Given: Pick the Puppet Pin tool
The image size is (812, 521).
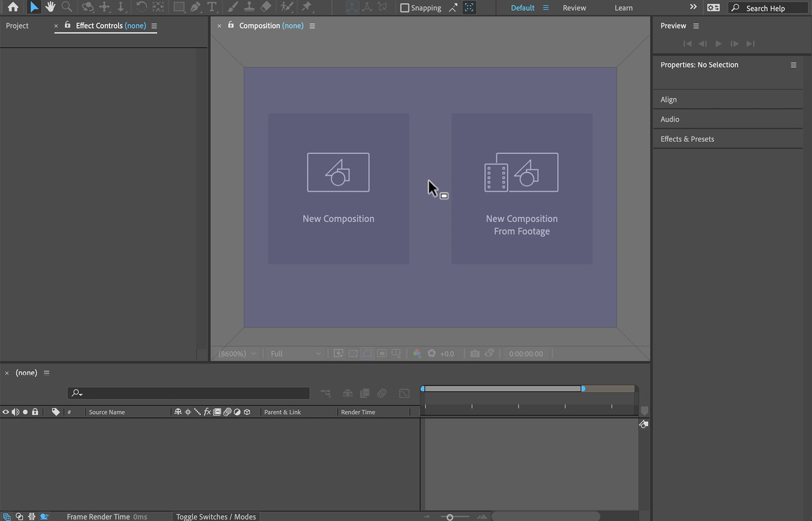Looking at the screenshot, I should [x=307, y=7].
